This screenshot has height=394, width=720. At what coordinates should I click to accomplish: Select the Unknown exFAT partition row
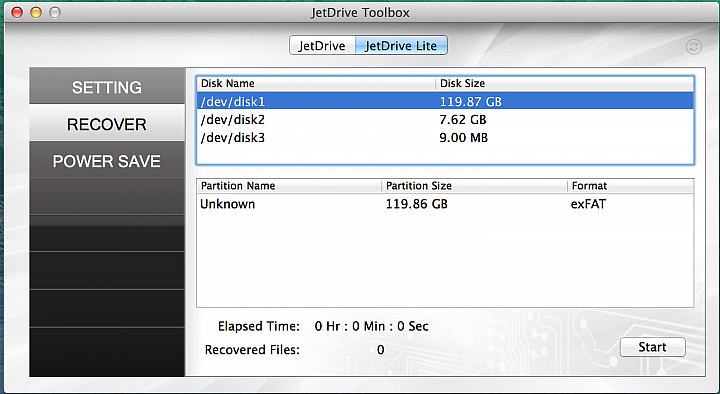pyautogui.click(x=445, y=204)
